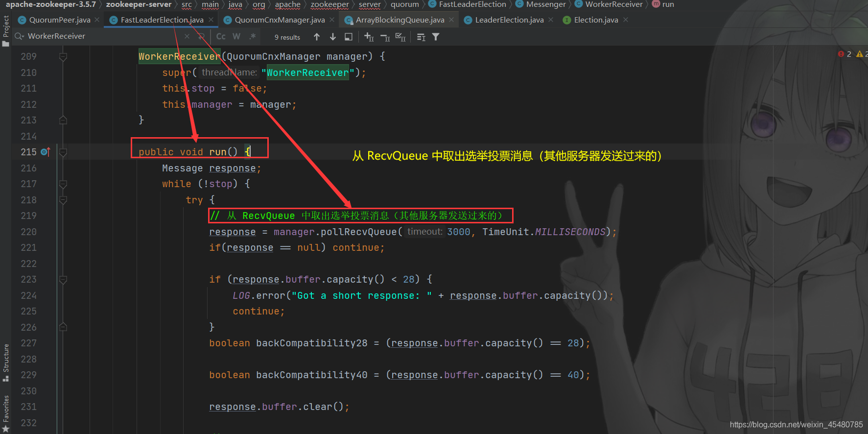Viewport: 868px width, 434px height.
Task: Collapse fold end marker at line 226
Action: pos(63,327)
